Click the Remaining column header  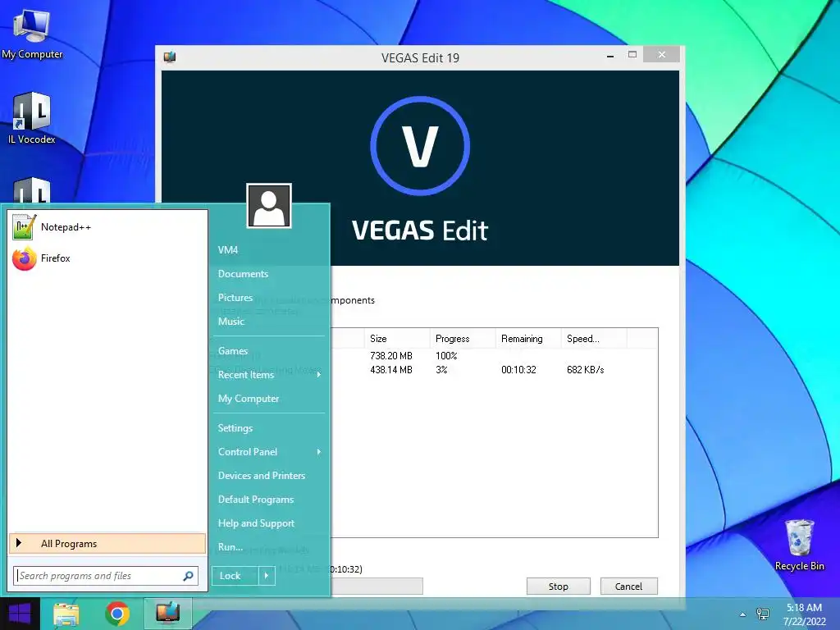[x=528, y=339]
